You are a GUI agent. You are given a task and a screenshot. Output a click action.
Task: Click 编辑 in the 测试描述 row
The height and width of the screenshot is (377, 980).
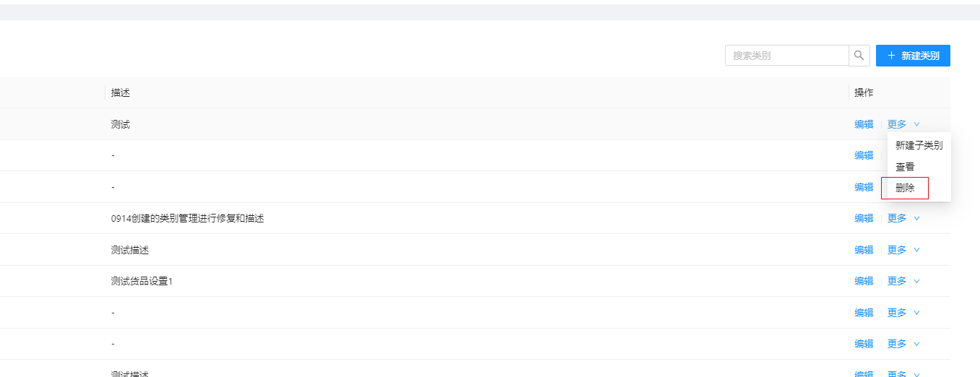tap(864, 250)
